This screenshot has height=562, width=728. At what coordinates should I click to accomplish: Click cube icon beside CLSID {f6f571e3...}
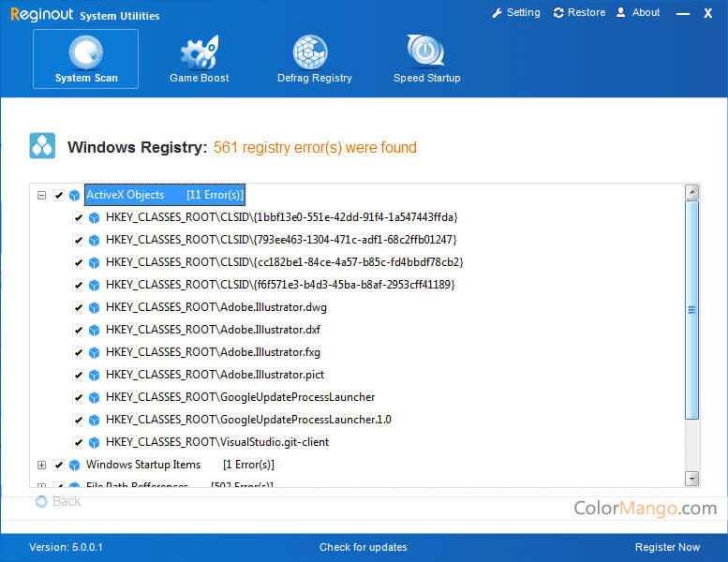point(94,286)
